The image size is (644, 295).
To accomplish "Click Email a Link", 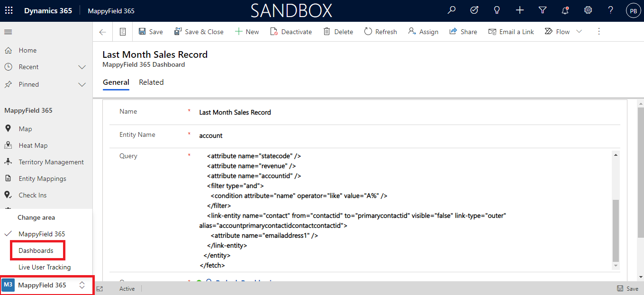I will [x=511, y=32].
